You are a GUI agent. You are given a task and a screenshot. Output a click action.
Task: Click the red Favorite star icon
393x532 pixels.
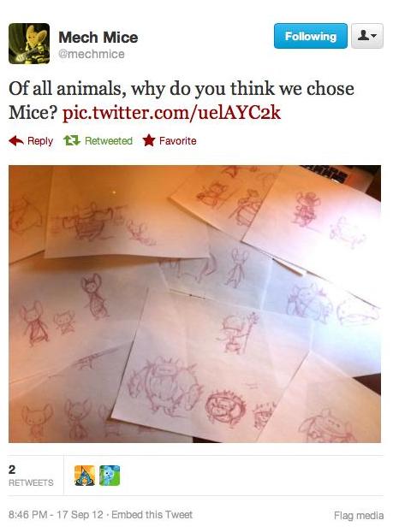pyautogui.click(x=149, y=140)
